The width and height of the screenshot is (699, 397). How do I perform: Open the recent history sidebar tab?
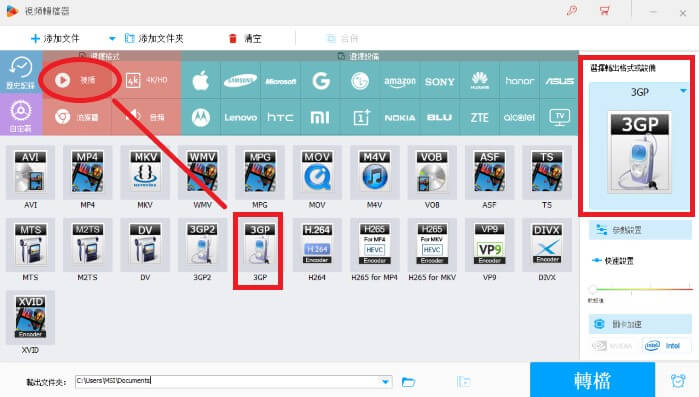coord(21,72)
